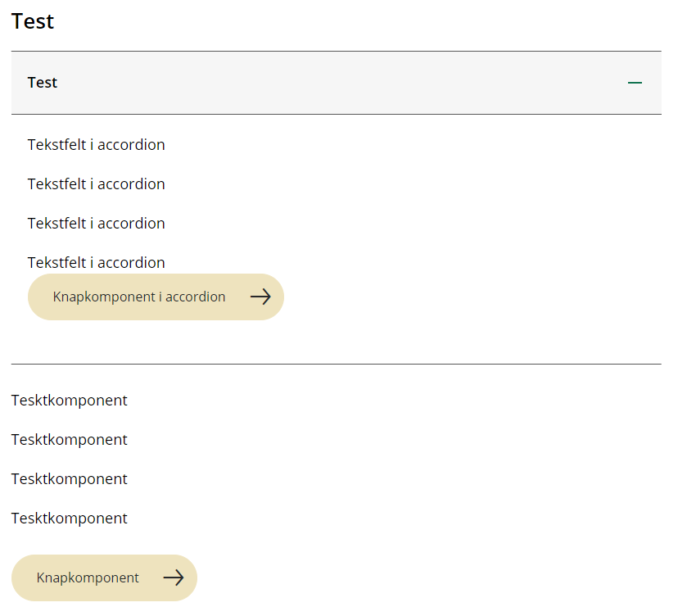Click arrow icon in Knapkomponent i accordion button
This screenshot has height=616, width=696.
click(x=260, y=297)
